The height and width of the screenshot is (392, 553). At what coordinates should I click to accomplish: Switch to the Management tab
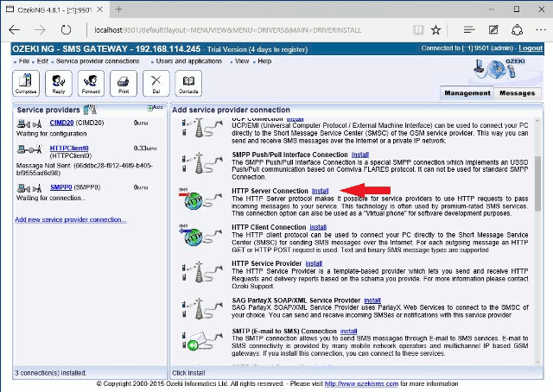467,93
